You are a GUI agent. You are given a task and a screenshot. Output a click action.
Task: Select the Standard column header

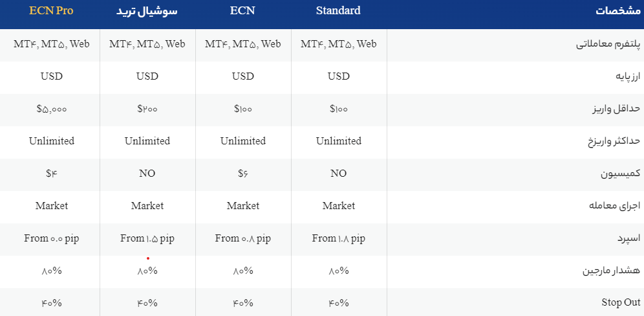[338, 11]
